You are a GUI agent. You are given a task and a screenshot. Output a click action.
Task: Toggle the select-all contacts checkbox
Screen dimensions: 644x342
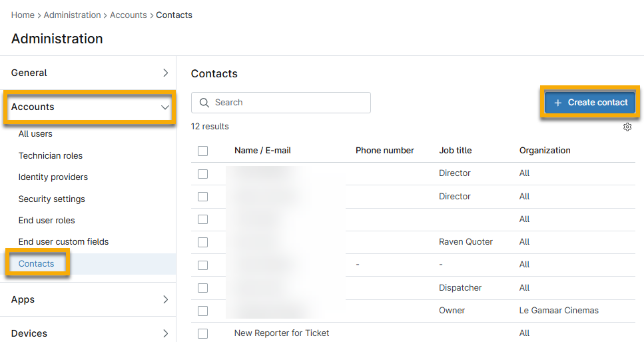[x=202, y=151]
